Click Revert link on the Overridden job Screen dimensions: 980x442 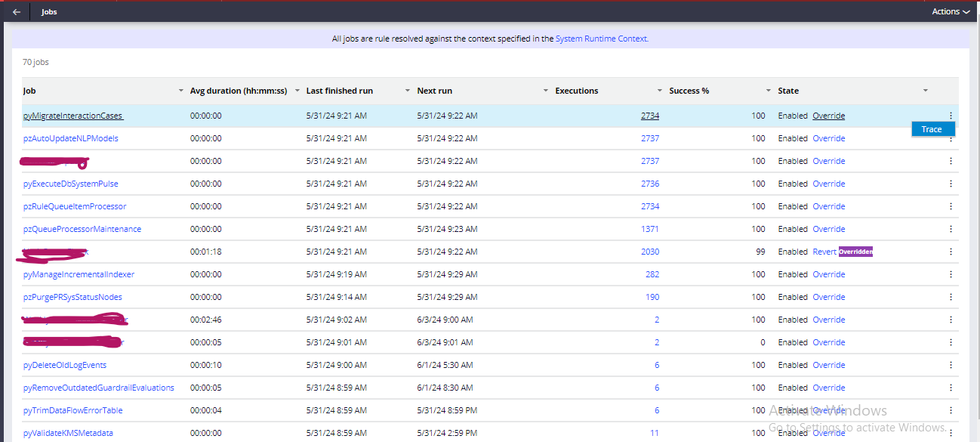tap(824, 252)
